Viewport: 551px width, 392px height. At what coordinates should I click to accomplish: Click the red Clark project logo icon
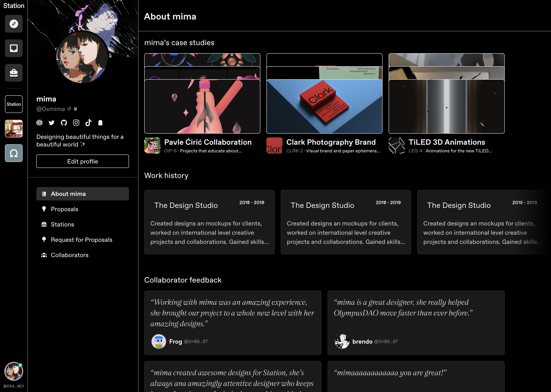click(274, 145)
